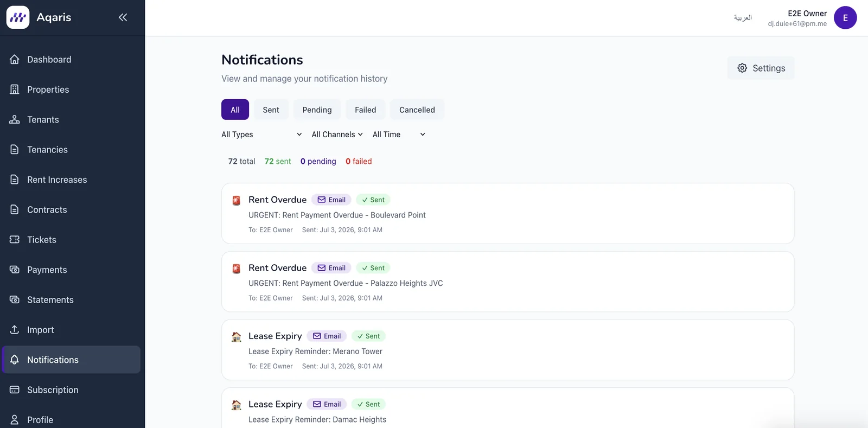The width and height of the screenshot is (868, 428).
Task: Open the All Channels dropdown
Action: point(337,135)
